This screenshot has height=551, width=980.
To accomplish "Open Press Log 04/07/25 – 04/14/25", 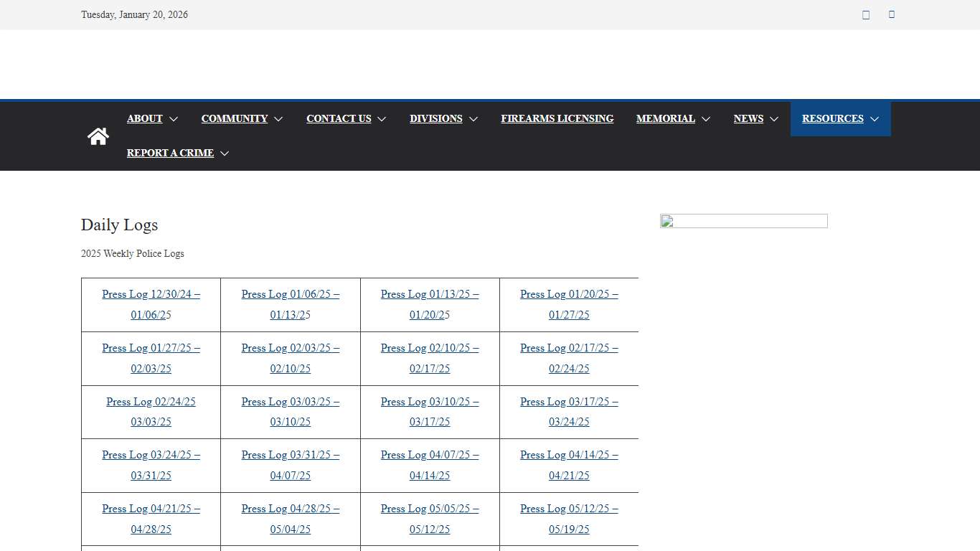I will click(x=430, y=465).
